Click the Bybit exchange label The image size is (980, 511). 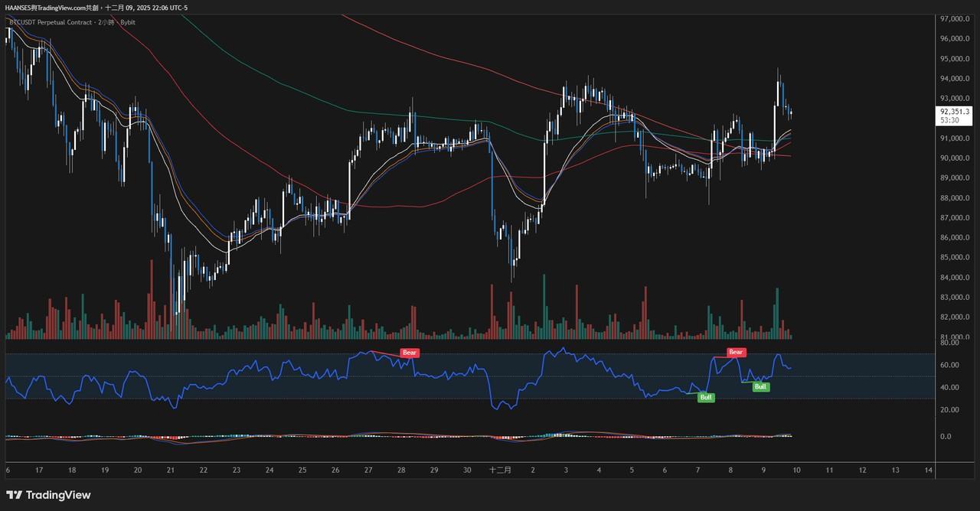click(x=128, y=22)
